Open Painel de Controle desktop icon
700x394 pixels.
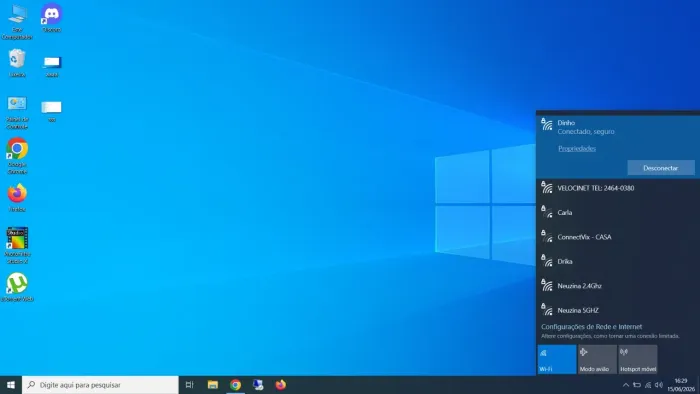coord(17,112)
